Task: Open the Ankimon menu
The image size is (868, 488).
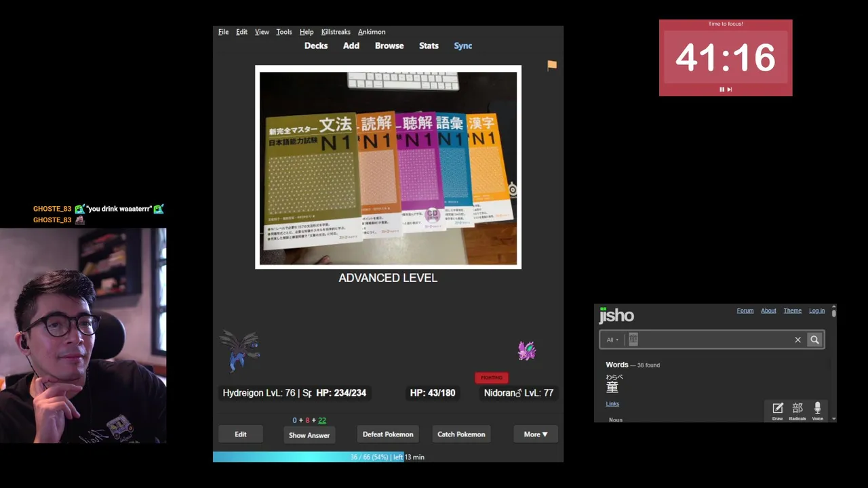Action: (372, 32)
